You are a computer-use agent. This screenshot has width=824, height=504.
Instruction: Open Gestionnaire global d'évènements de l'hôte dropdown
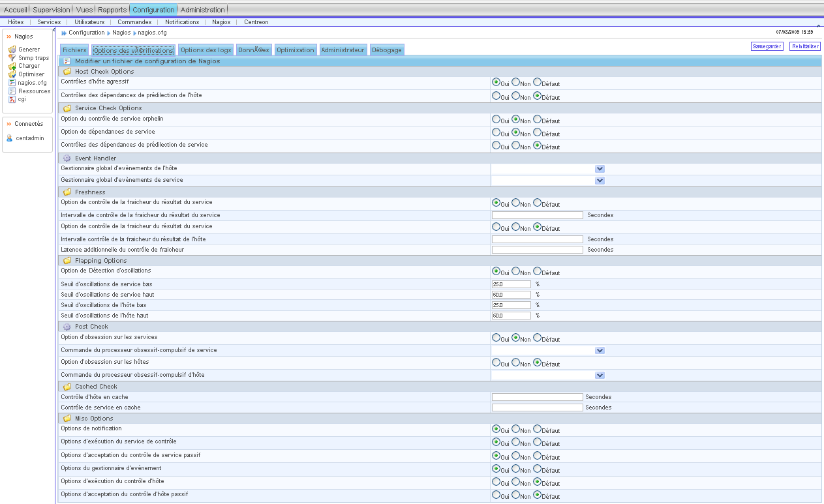coord(600,169)
